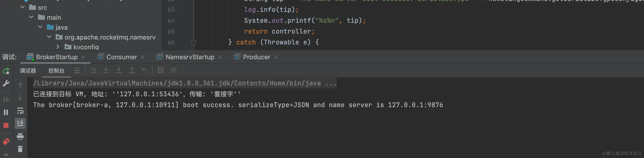644x158 pixels.
Task: Select the Producer debug tab
Action: click(x=256, y=57)
